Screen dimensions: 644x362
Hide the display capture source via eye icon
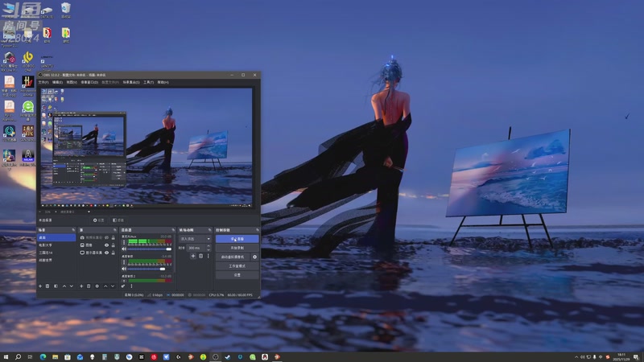pos(106,253)
